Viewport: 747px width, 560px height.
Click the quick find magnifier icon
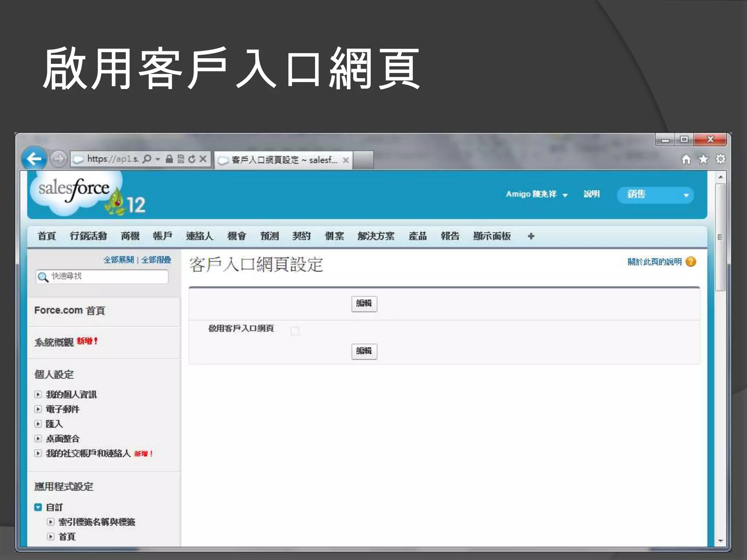tap(43, 277)
